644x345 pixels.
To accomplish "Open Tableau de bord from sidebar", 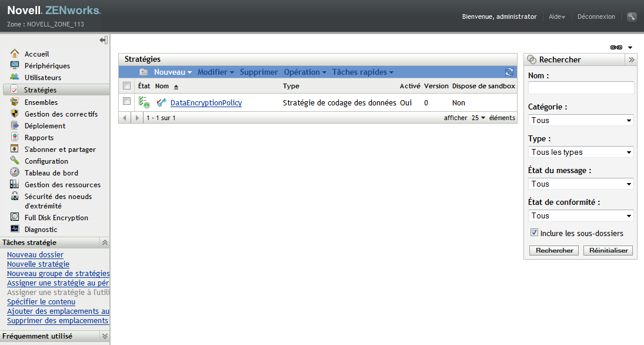I will coord(51,173).
